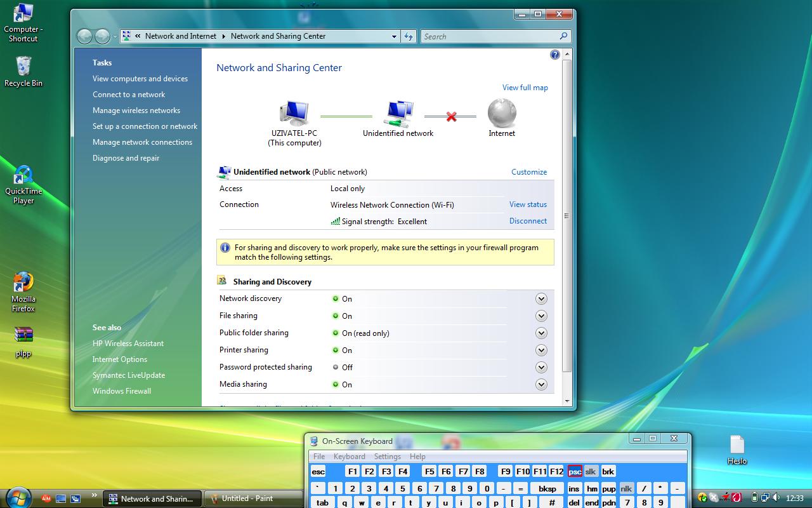Click the Customize link
The image size is (812, 508).
529,172
